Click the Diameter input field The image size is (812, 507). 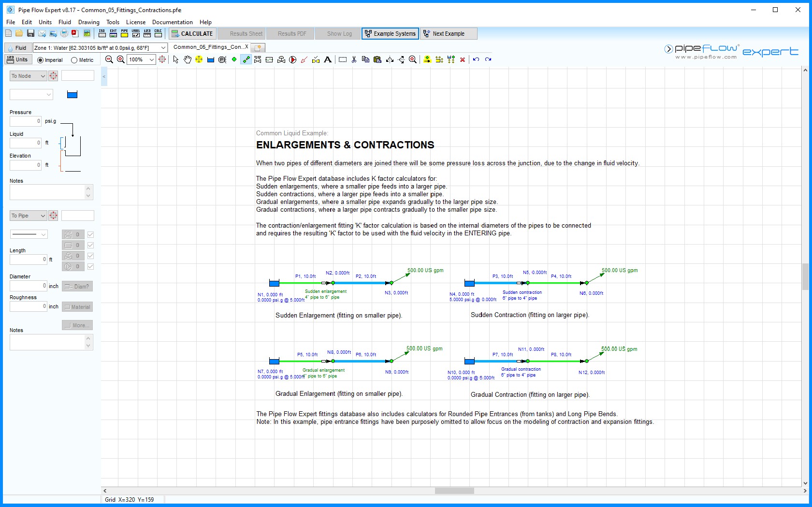[29, 286]
